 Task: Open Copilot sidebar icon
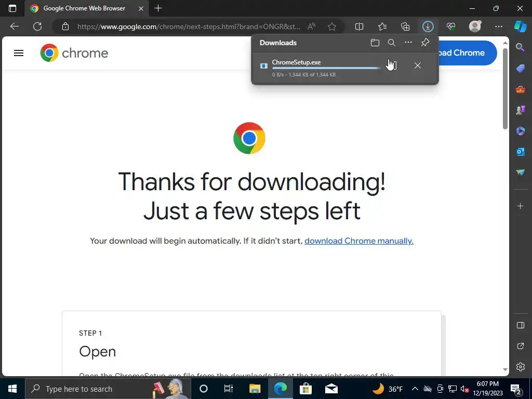tap(521, 26)
